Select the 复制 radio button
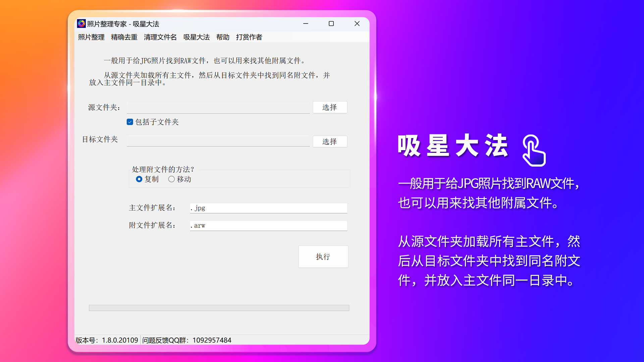 coord(139,179)
